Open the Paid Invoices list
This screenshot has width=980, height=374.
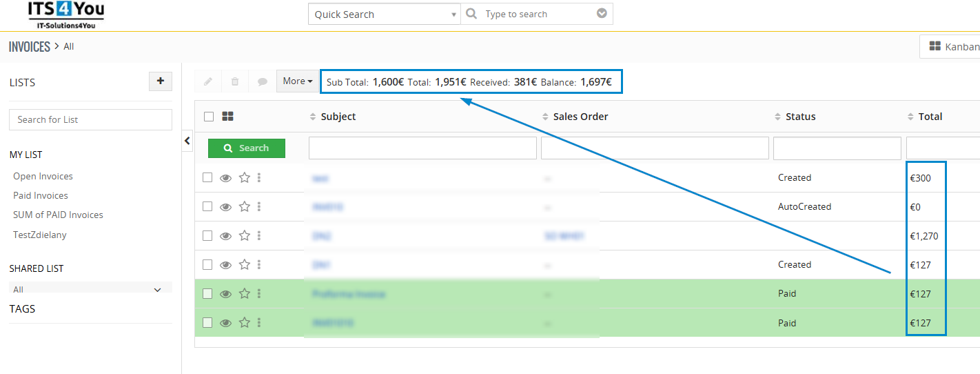(x=41, y=195)
